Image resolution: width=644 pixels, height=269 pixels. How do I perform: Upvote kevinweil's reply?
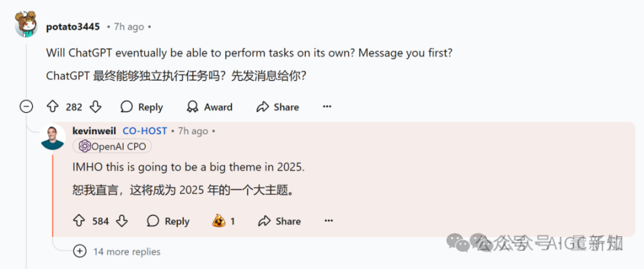tap(79, 221)
